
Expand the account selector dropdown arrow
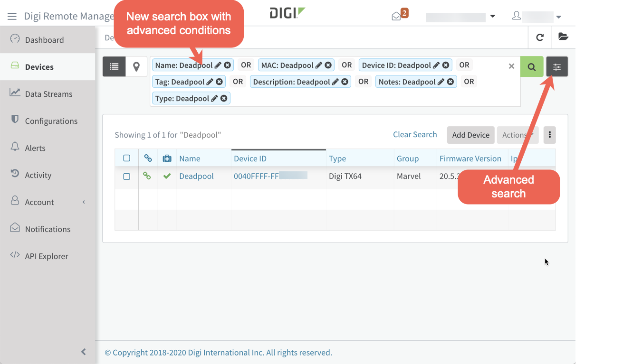point(492,16)
